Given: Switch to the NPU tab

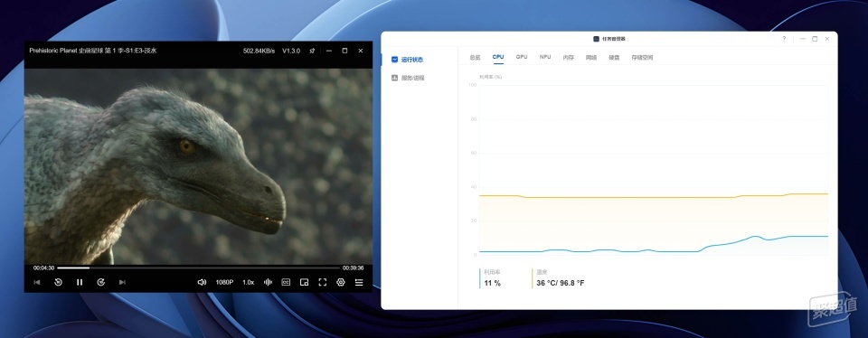Looking at the screenshot, I should [544, 57].
